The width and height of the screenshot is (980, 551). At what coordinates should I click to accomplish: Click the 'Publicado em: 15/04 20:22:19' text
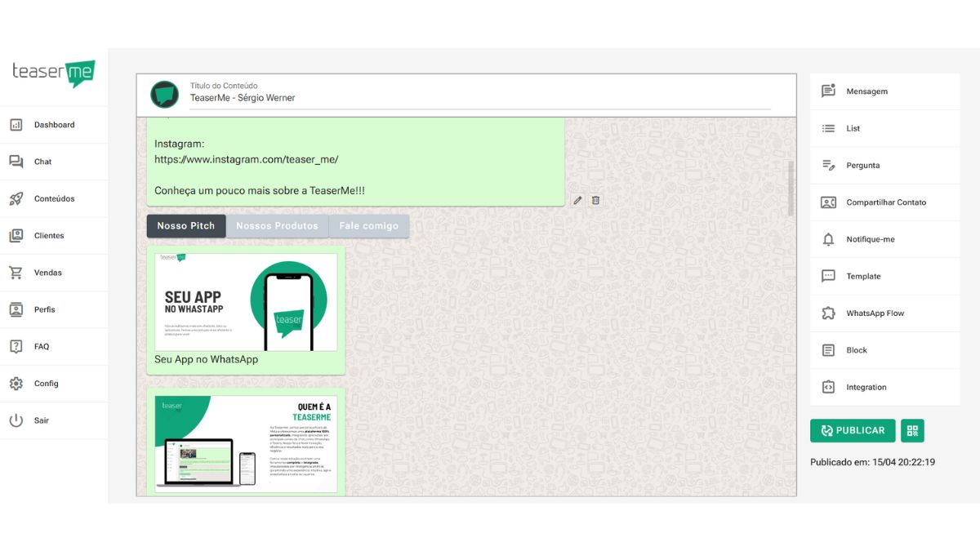pyautogui.click(x=872, y=462)
